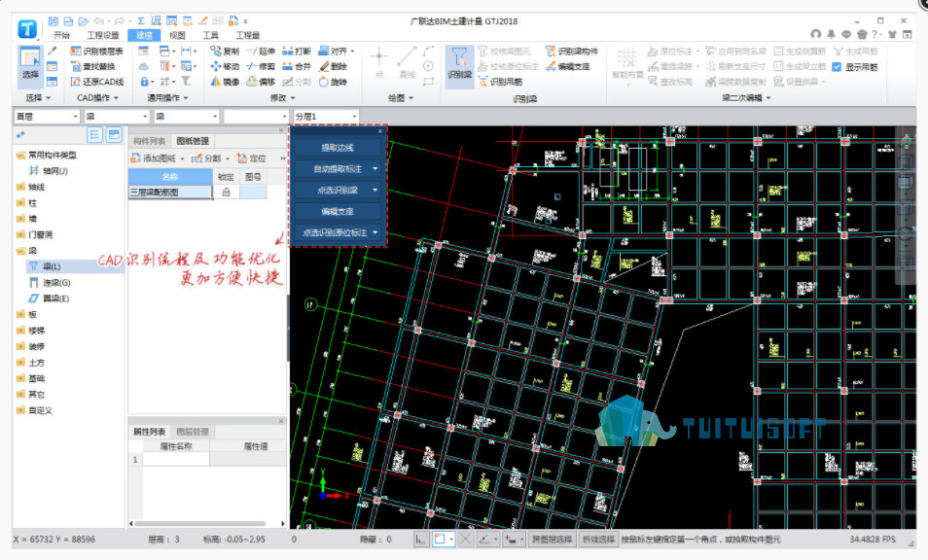Image resolution: width=928 pixels, height=560 pixels.
Task: Click the 分割 button in drawing panel
Action: tap(207, 158)
